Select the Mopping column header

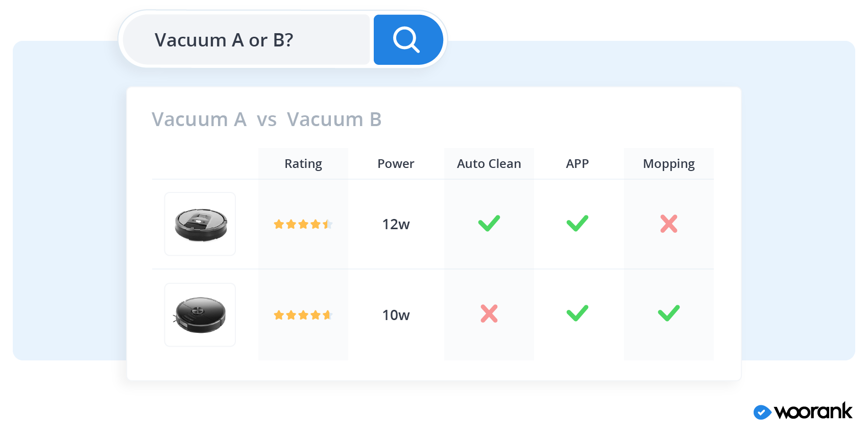click(x=668, y=164)
